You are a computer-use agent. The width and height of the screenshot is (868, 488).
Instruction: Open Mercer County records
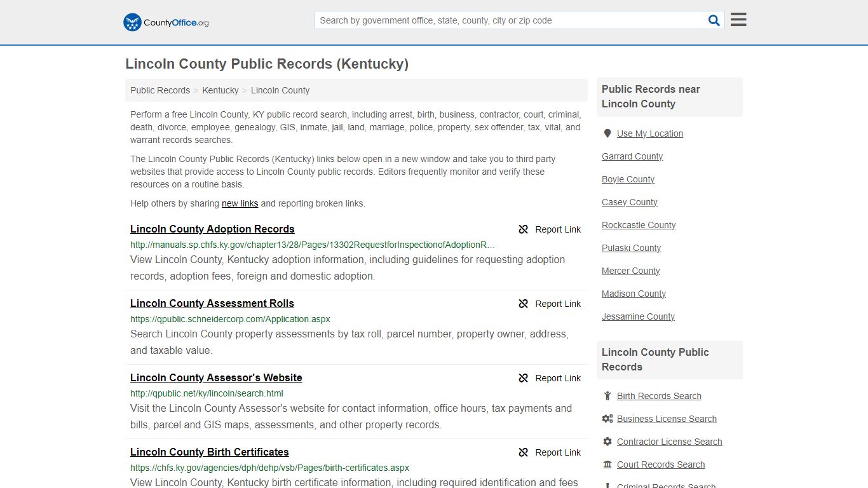(x=630, y=271)
